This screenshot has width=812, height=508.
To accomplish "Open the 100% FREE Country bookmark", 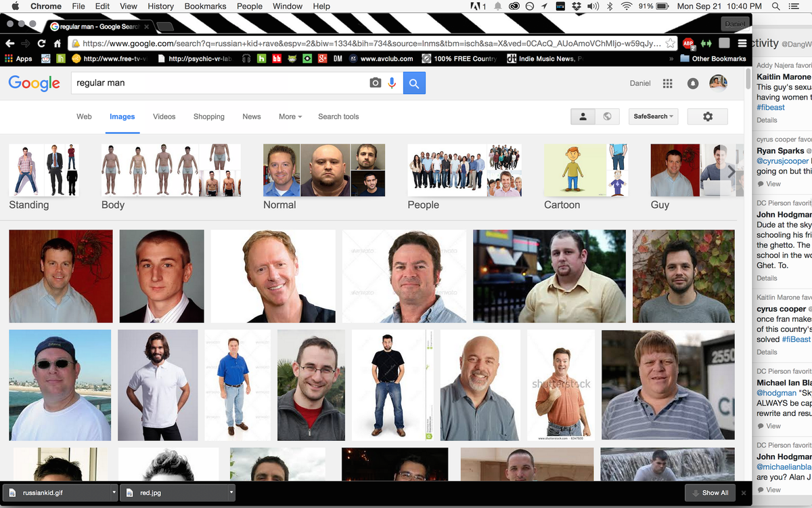I will click(459, 59).
